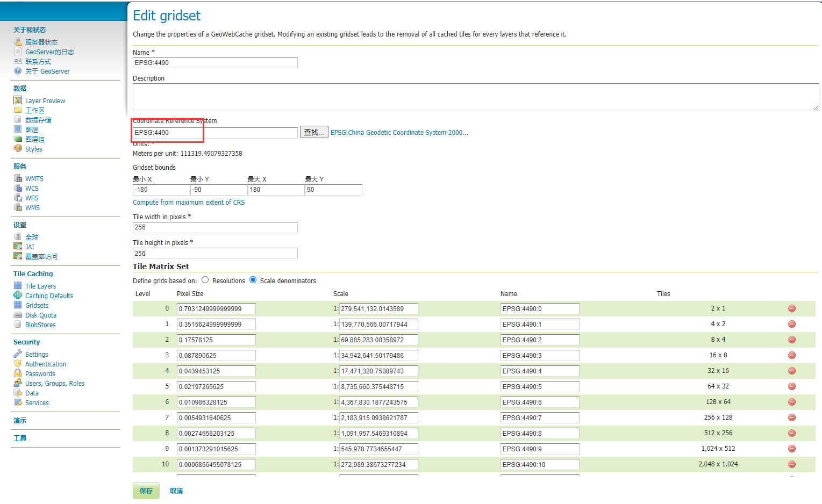Viewport: 822px width, 504px height.
Task: Delete the EPSG:4490:10 grid level
Action: click(792, 464)
